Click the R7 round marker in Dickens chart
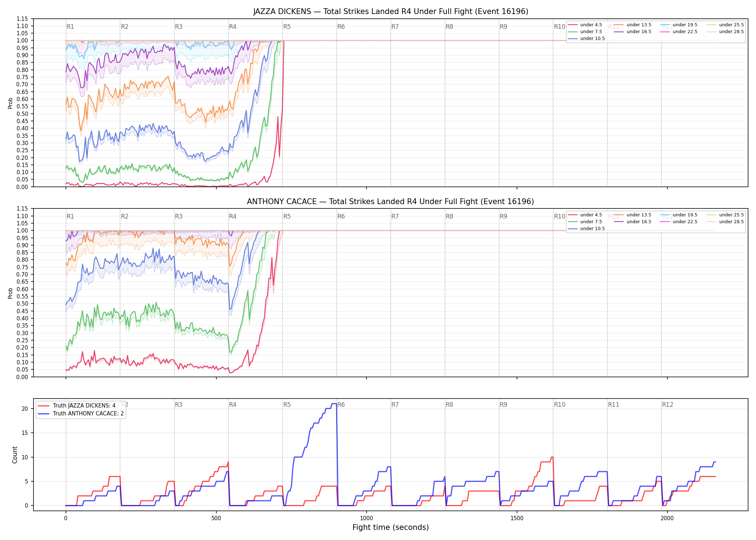 [395, 27]
